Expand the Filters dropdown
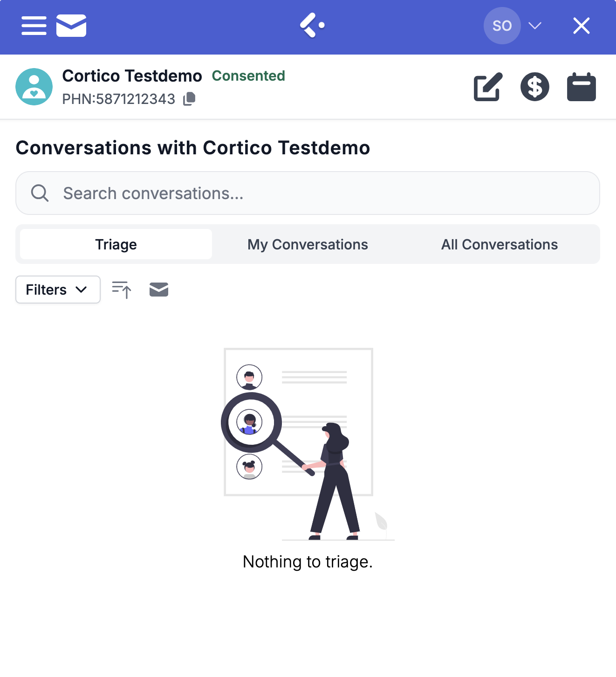This screenshot has height=677, width=616. [58, 290]
